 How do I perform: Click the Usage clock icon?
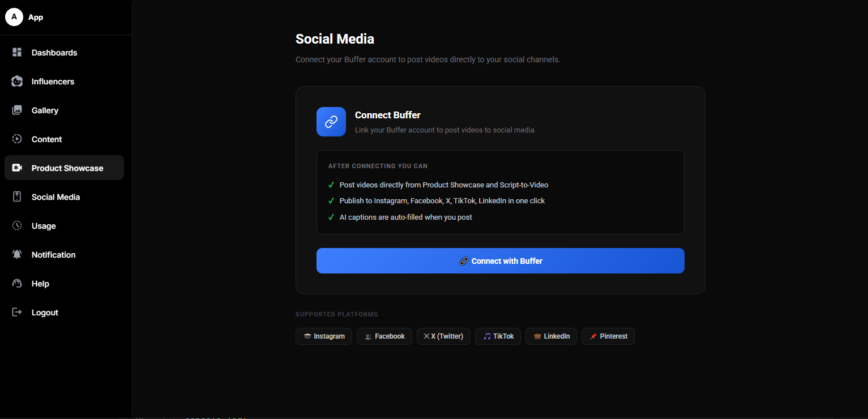[x=17, y=225]
